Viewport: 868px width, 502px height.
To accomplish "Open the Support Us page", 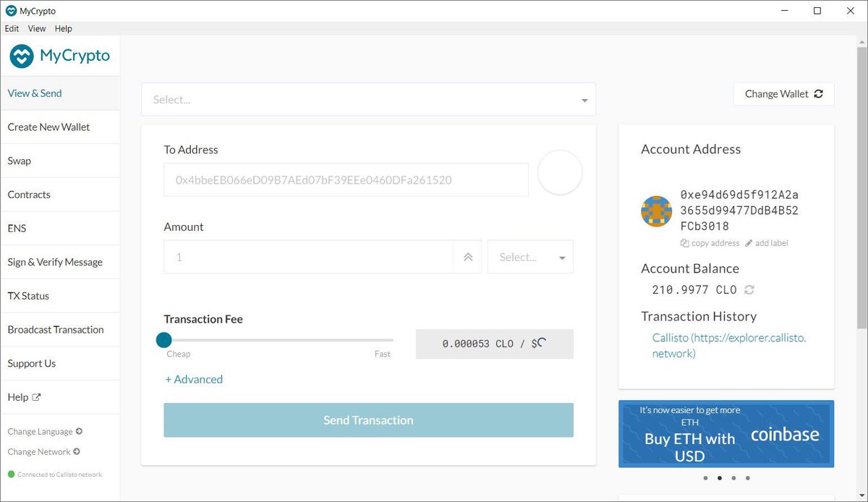I will pyautogui.click(x=60, y=363).
